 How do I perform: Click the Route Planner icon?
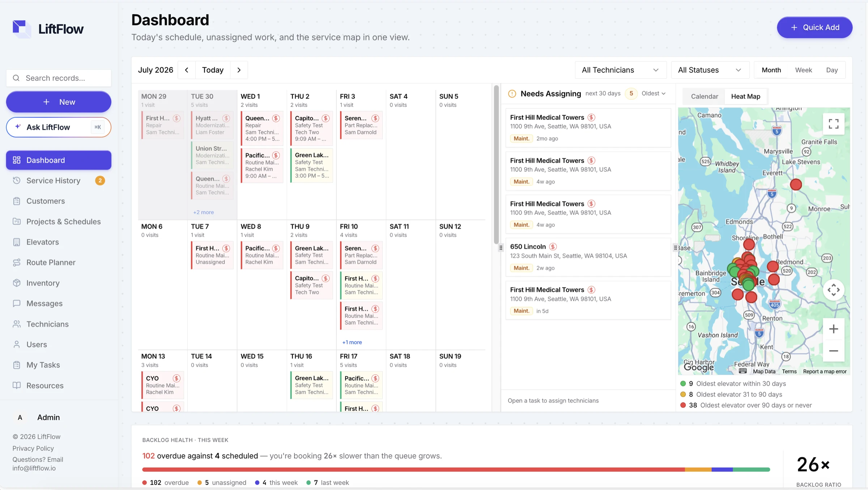pos(17,262)
